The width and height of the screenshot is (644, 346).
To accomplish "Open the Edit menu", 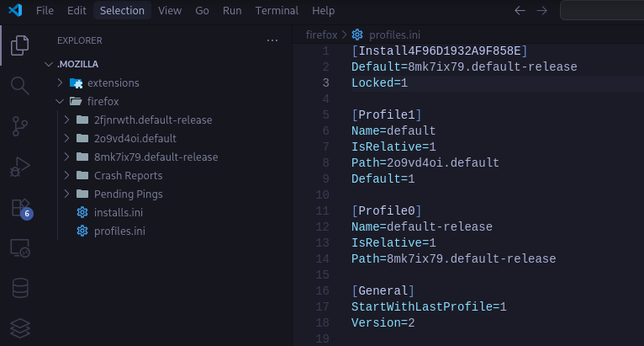I will tap(77, 10).
